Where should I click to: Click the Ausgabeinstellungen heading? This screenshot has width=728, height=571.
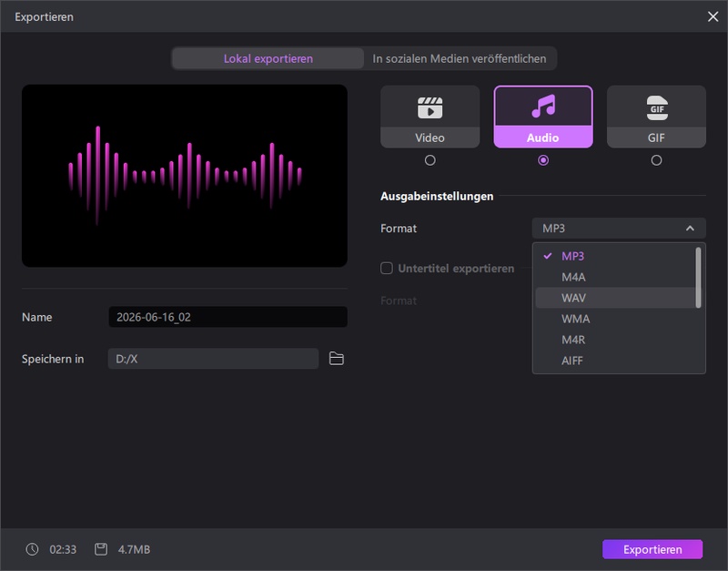pyautogui.click(x=437, y=196)
